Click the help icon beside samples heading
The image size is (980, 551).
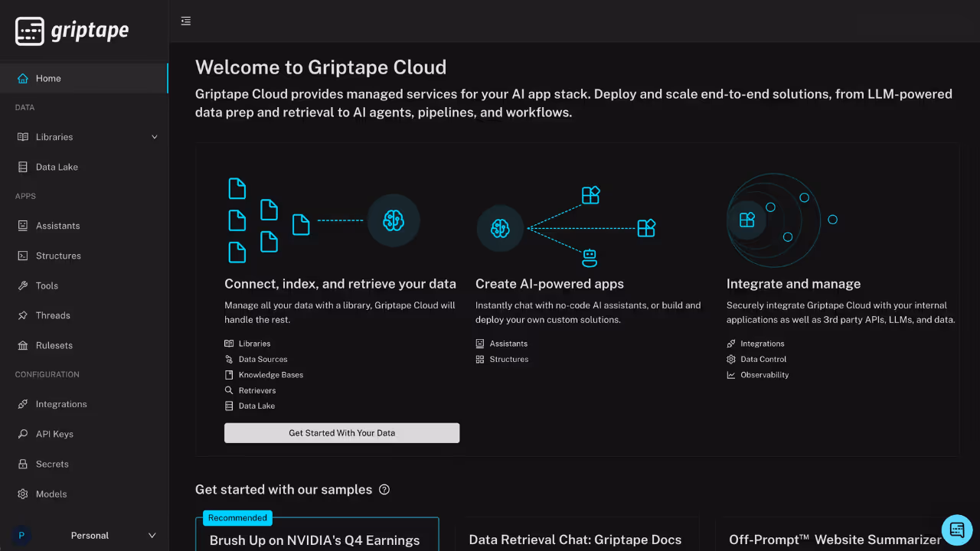coord(384,489)
